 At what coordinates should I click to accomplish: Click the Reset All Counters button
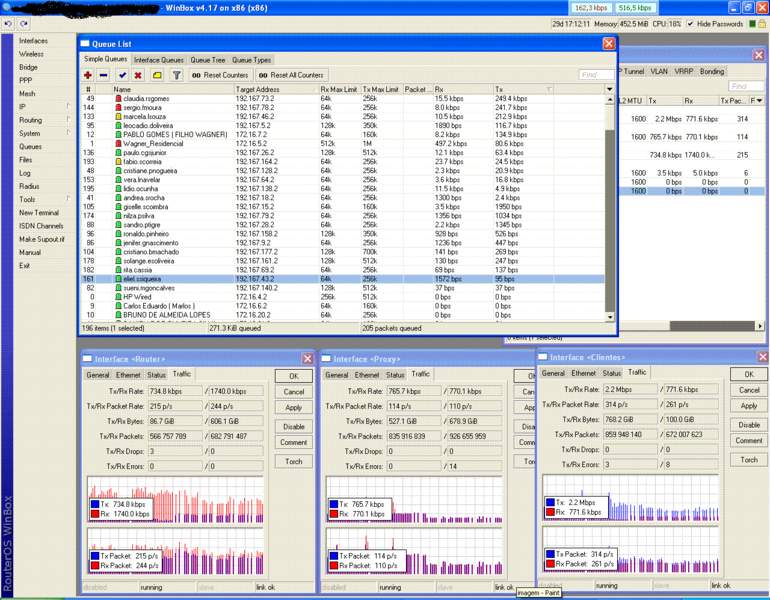click(x=290, y=75)
